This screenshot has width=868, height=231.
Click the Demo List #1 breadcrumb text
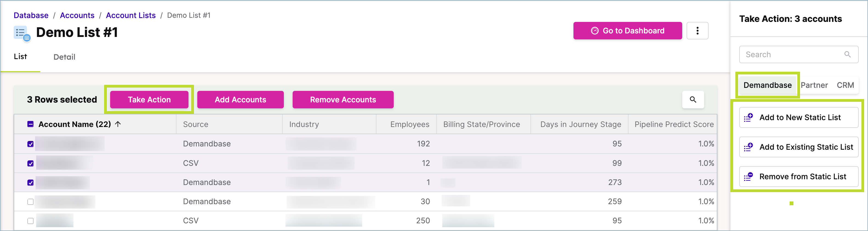tap(189, 15)
